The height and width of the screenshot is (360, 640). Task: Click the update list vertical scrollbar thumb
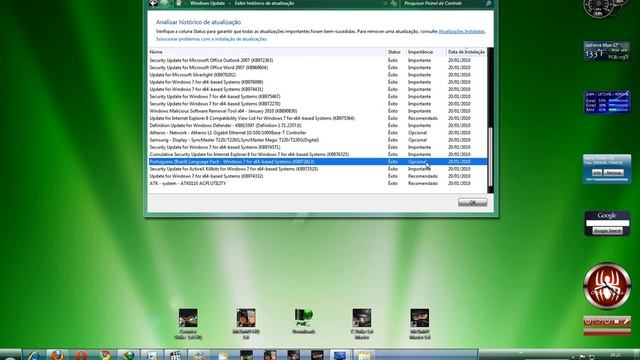[490, 157]
